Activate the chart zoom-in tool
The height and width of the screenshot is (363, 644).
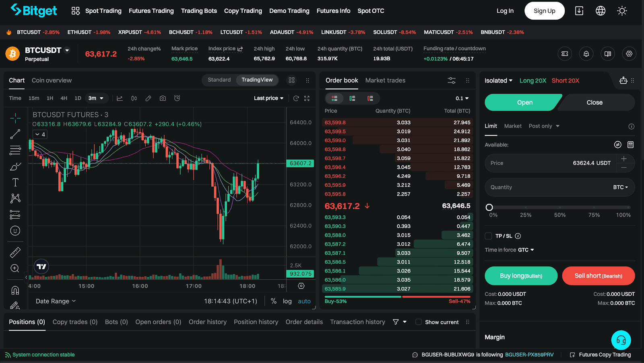pos(15,268)
